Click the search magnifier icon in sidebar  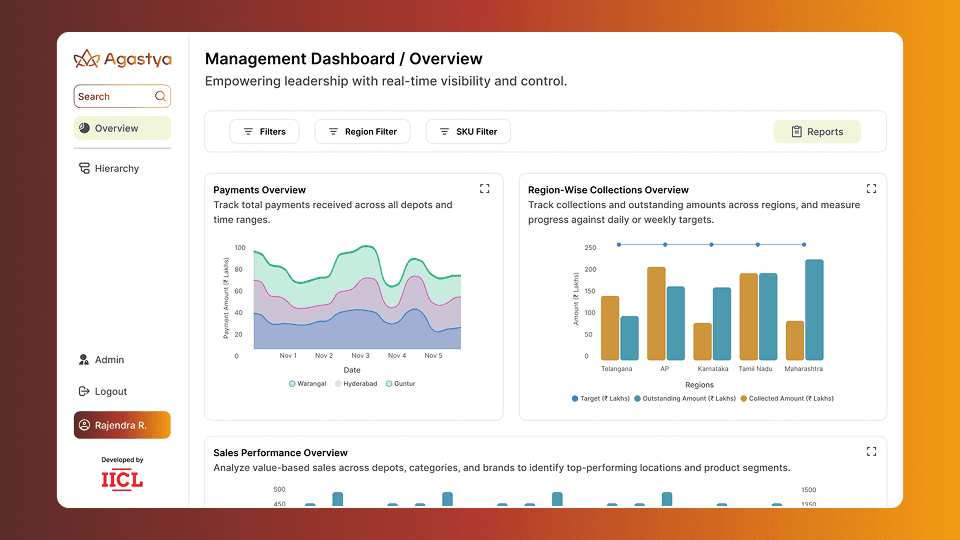pyautogui.click(x=160, y=97)
